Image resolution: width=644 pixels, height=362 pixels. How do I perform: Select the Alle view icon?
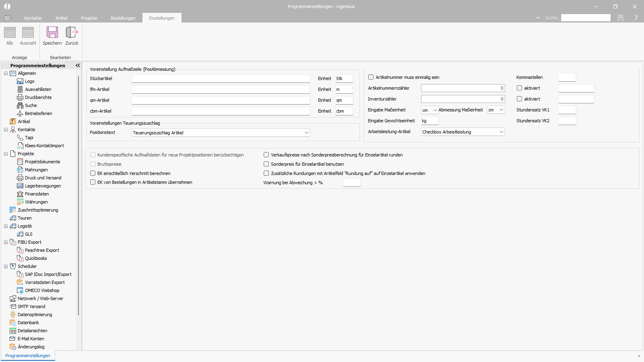click(10, 33)
